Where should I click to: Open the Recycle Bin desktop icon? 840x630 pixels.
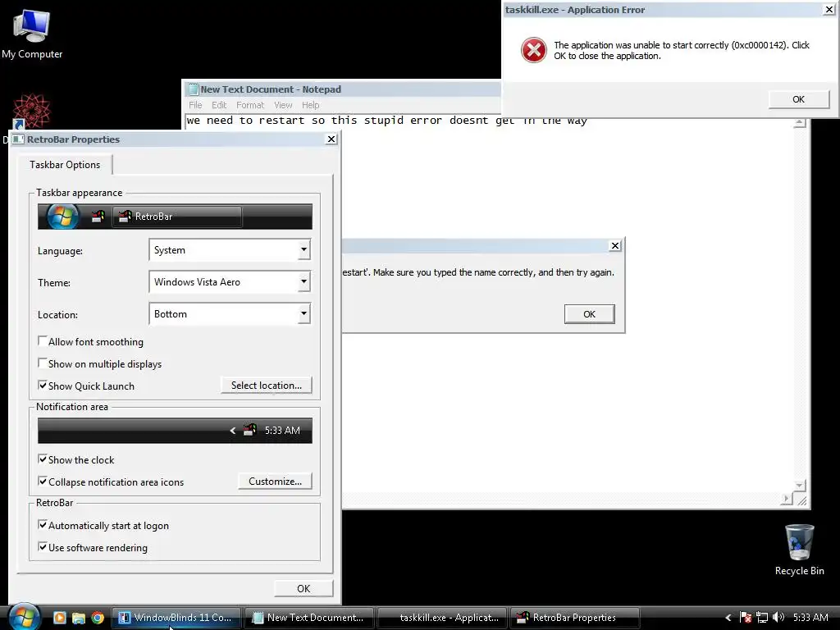coord(799,550)
